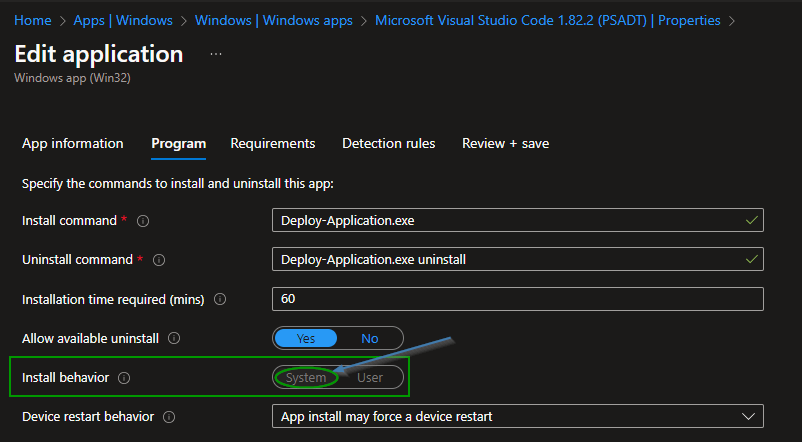The image size is (802, 442).
Task: Open the Review + save tab
Action: (x=505, y=143)
